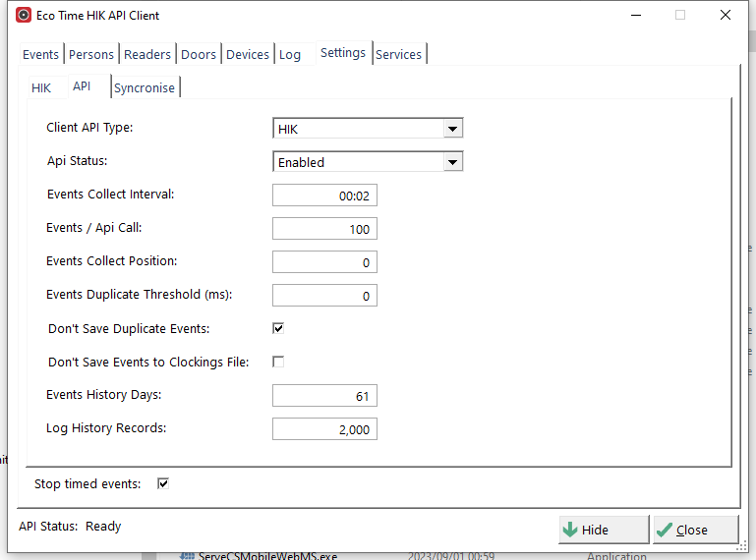The width and height of the screenshot is (756, 560).
Task: Click the Events Collect Interval label
Action: (x=110, y=194)
